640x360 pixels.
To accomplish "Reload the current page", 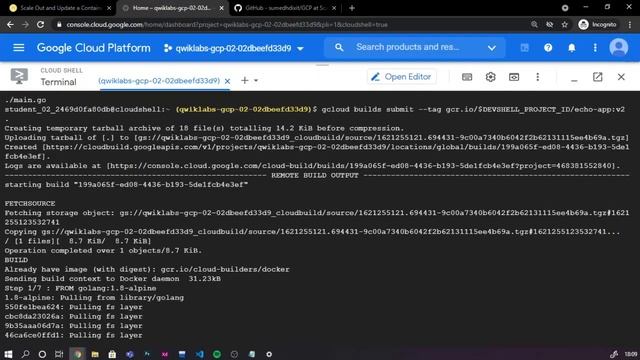I will [x=40, y=24].
